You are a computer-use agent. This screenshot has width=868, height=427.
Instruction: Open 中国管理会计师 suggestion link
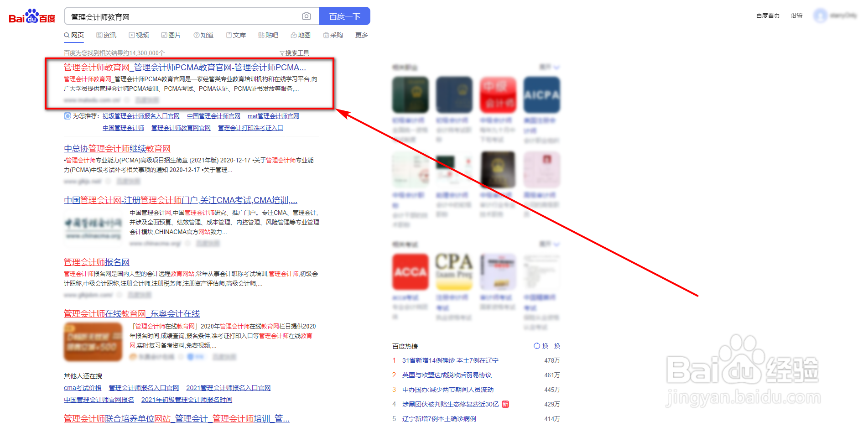pos(123,128)
